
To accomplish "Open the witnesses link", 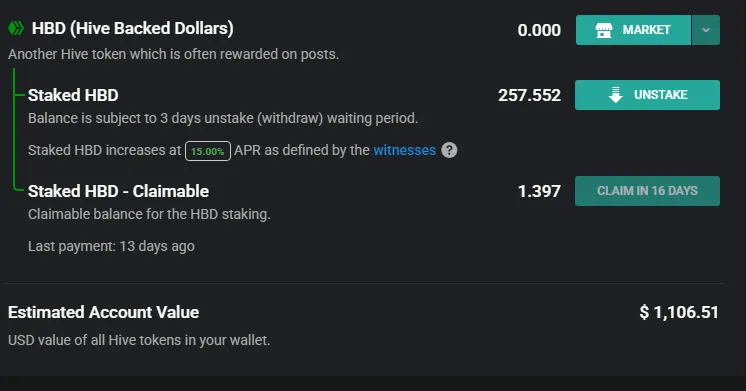I will click(404, 150).
